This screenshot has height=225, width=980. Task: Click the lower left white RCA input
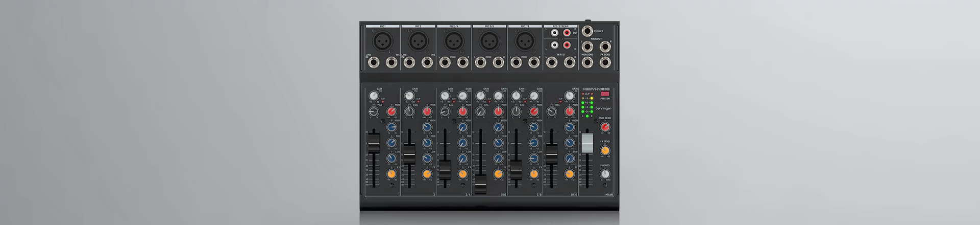coord(554,45)
